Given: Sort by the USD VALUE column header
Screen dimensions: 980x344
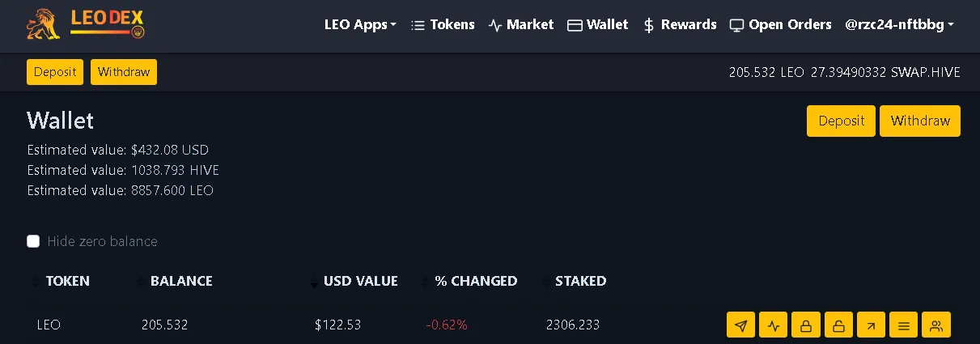Looking at the screenshot, I should (x=360, y=281).
